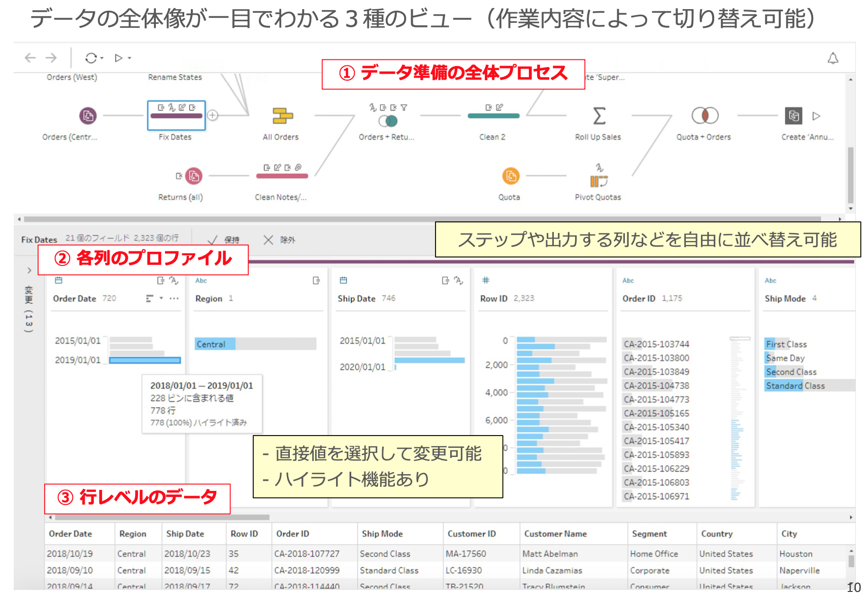Select the Fix Dates clean step
The width and height of the screenshot is (868, 596).
(x=176, y=116)
